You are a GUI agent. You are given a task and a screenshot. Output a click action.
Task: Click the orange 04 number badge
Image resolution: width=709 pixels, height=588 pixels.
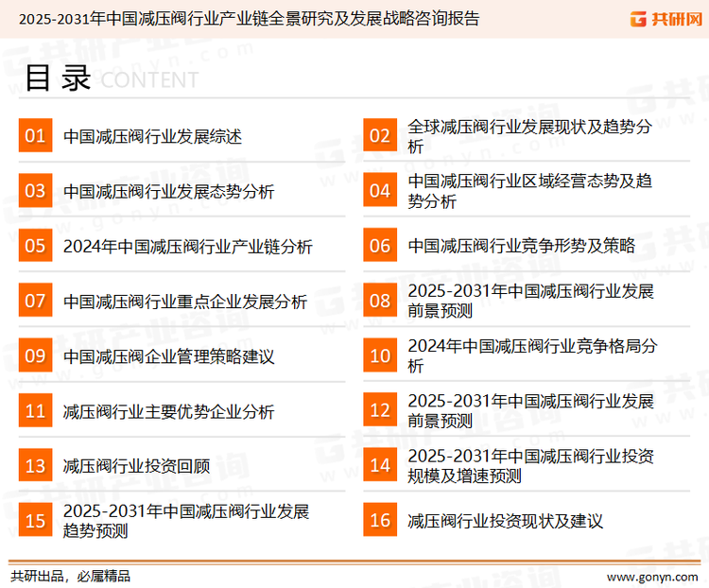(380, 191)
